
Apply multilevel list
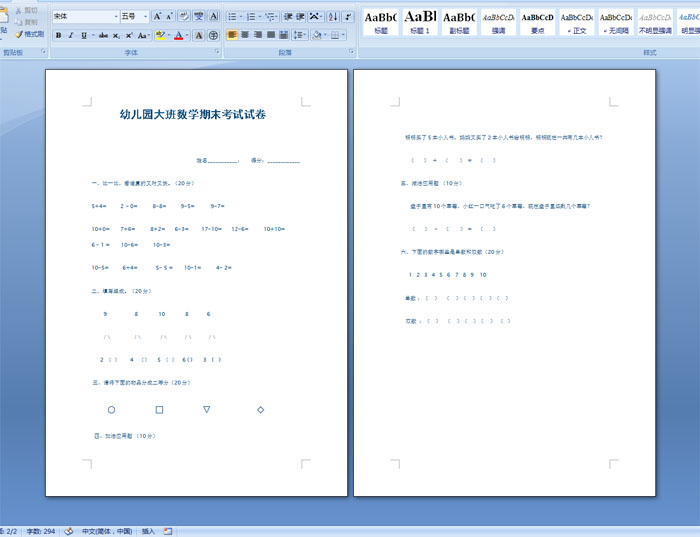tap(269, 17)
